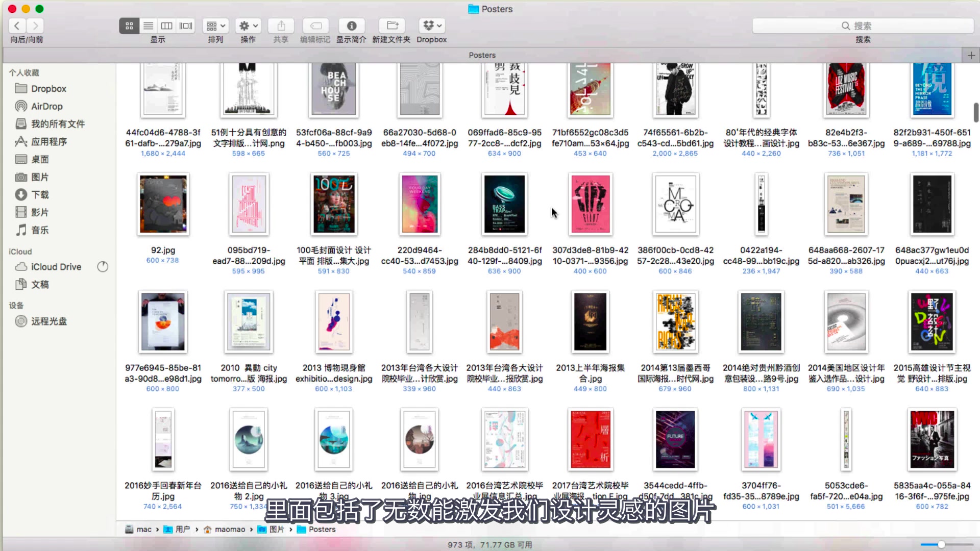
Task: Switch to Cover Flow view mode
Action: 186,26
